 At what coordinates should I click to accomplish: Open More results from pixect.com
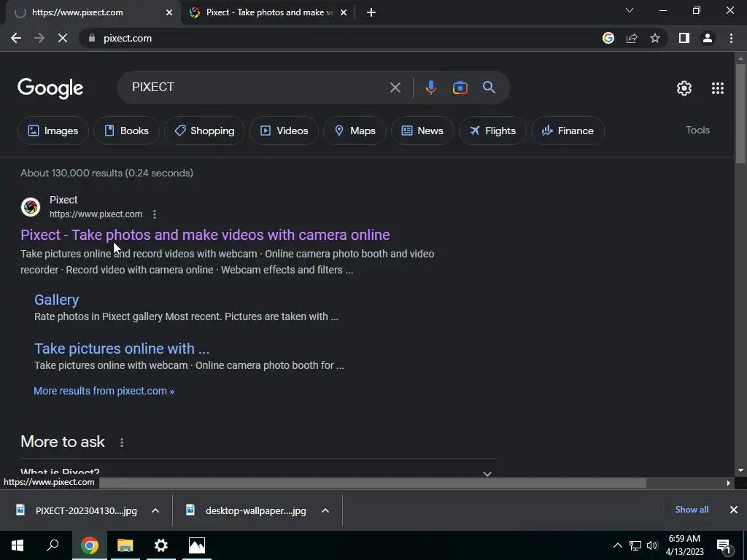104,391
